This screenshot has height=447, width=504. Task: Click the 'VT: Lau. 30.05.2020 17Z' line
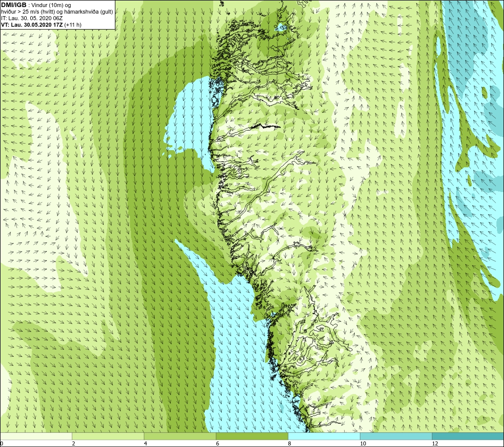[32, 25]
